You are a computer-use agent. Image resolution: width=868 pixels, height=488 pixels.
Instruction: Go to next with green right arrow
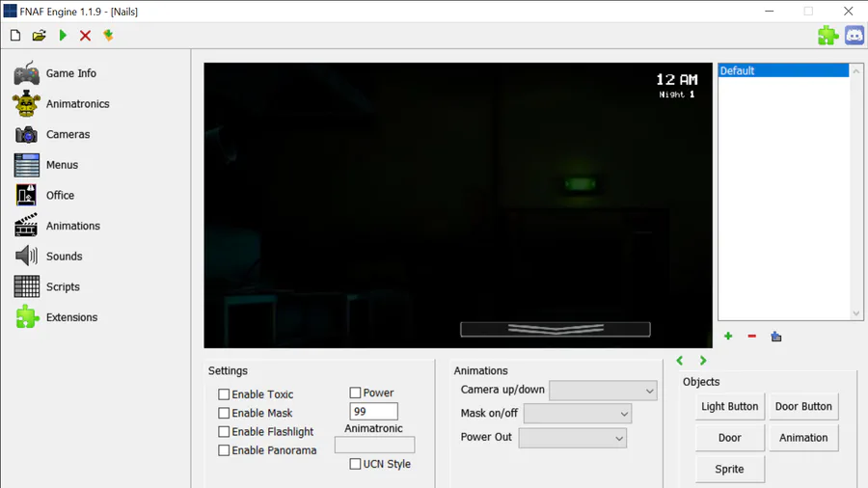pos(703,361)
